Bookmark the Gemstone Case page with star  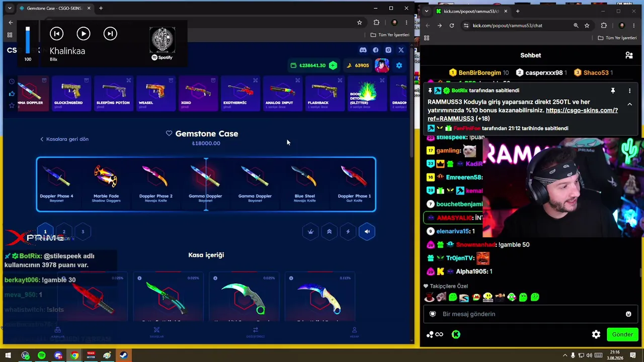359,23
